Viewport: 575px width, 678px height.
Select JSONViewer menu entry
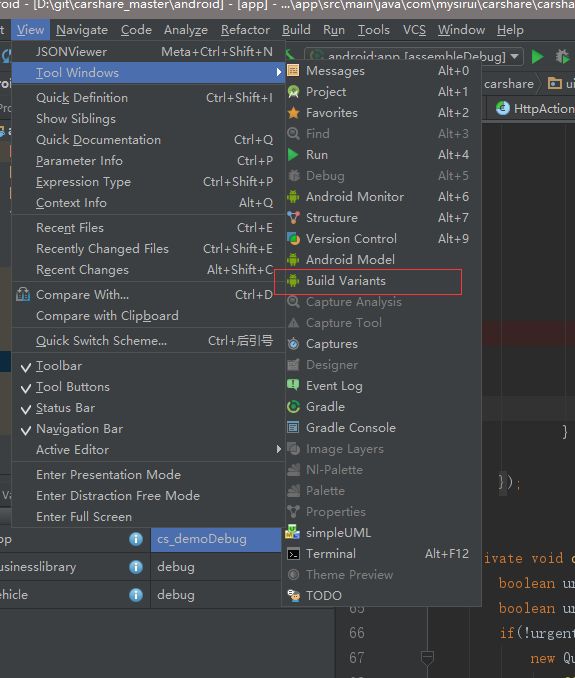148,52
